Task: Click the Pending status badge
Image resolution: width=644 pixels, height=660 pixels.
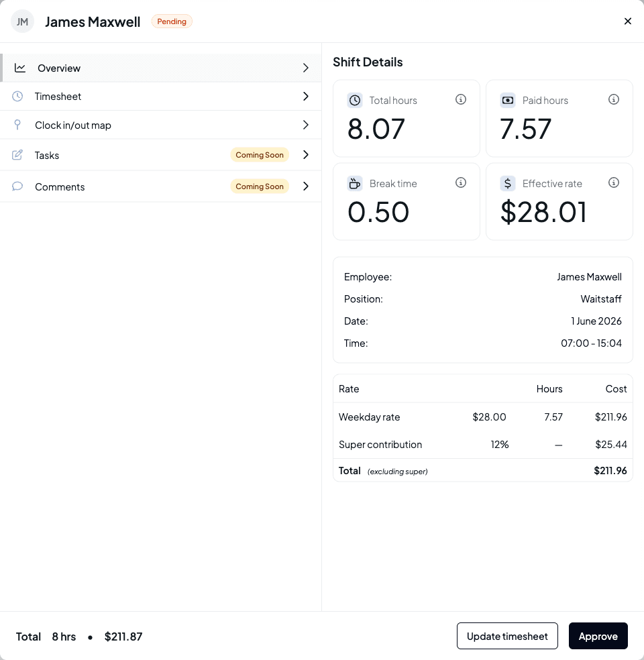Action: [172, 21]
